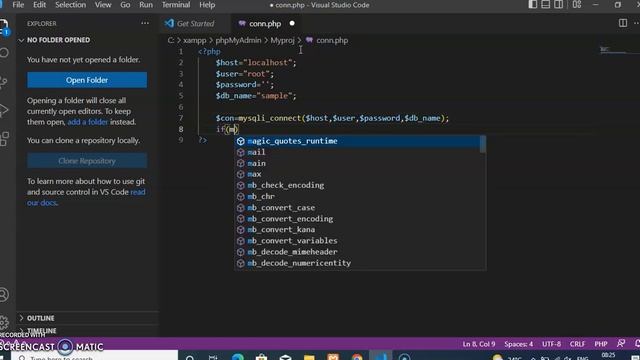Screen dimensions: 640x360
Task: Click unsaved dot on conn.php tab
Action: pos(292,23)
